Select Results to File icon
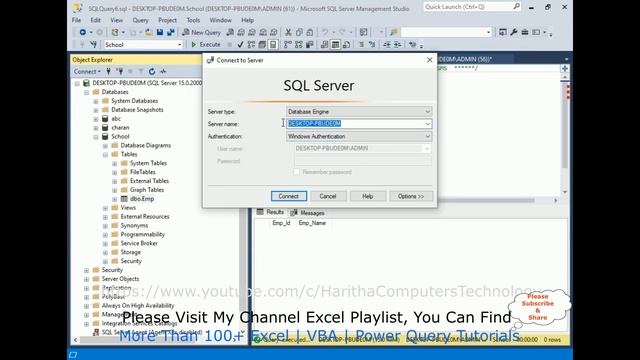This screenshot has height=360, width=640. pyautogui.click(x=346, y=44)
